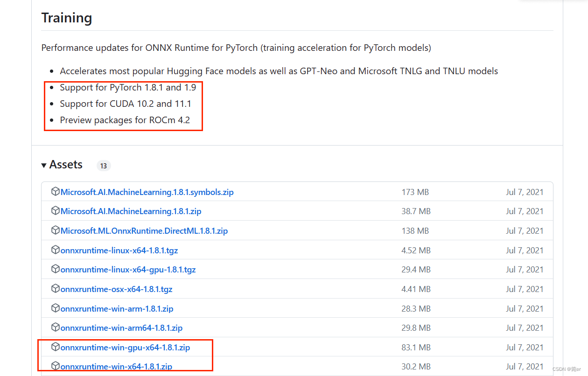The height and width of the screenshot is (376, 588).
Task: Click the onnxruntime-osx-x64-1.8.1.tgz link
Action: tap(116, 289)
